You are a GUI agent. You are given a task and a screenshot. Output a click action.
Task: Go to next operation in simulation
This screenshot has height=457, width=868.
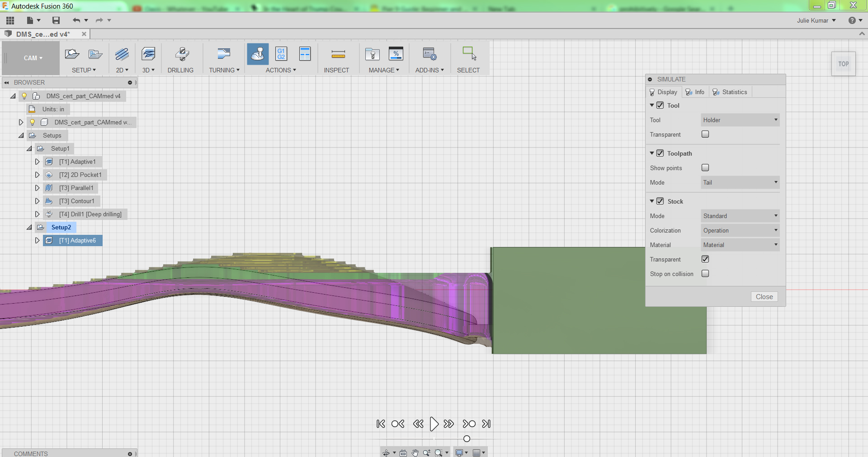(469, 424)
